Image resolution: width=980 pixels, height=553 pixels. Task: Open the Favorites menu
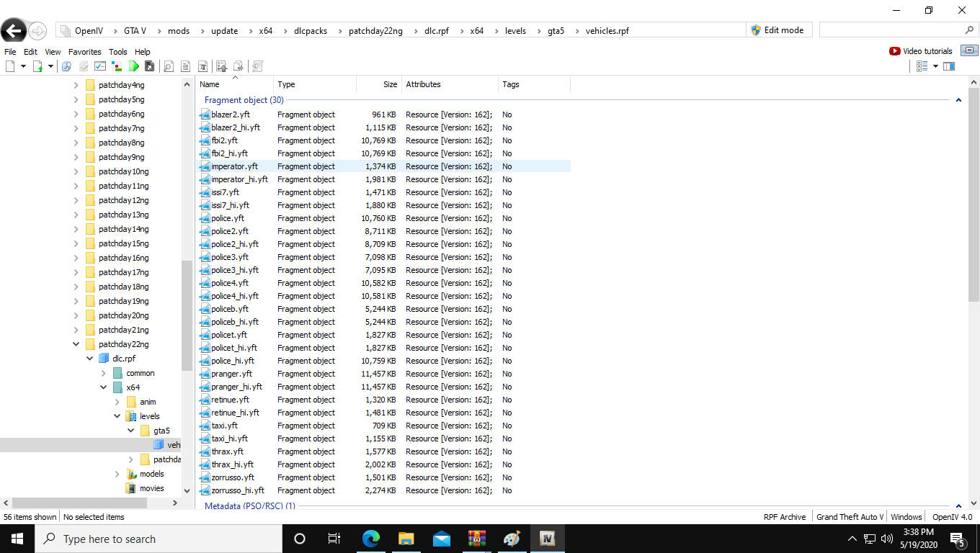point(84,52)
